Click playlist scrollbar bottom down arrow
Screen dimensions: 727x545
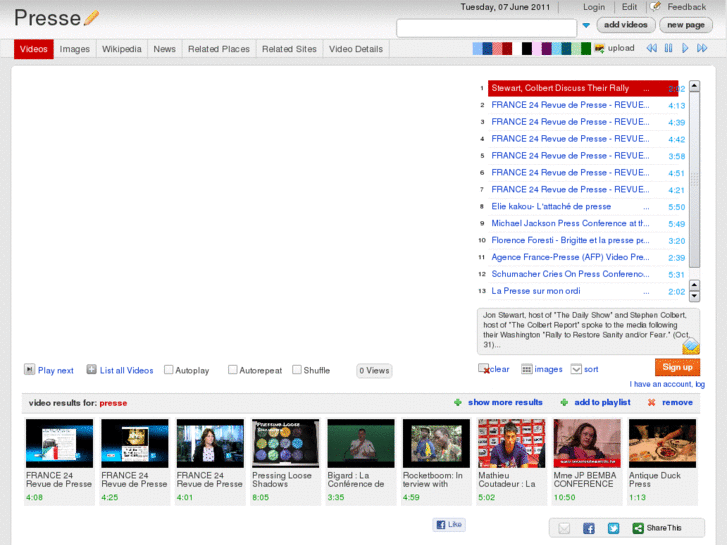coord(694,296)
